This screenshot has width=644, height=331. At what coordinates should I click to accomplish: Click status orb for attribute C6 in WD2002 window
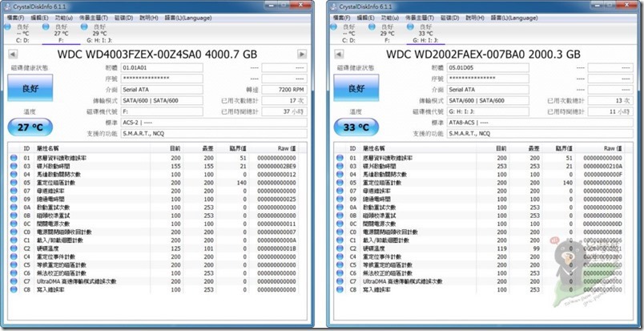click(x=340, y=273)
